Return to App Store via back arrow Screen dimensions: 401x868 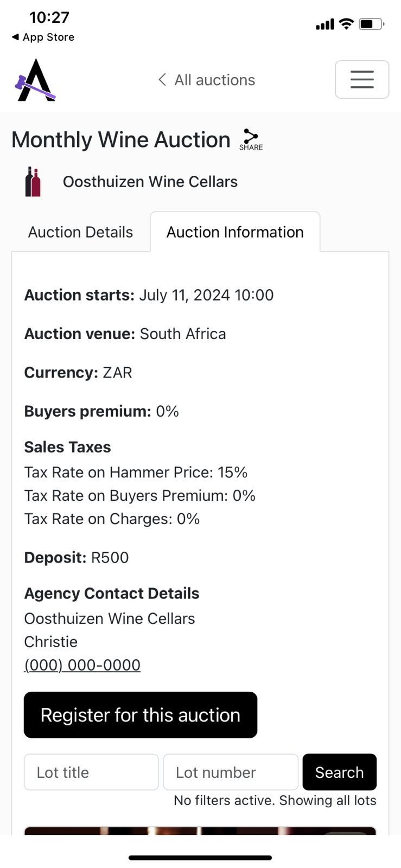pyautogui.click(x=15, y=37)
